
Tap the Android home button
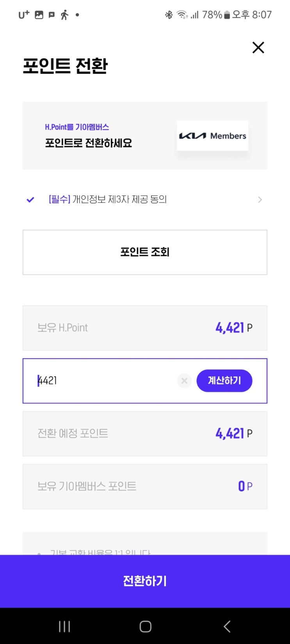tap(145, 626)
